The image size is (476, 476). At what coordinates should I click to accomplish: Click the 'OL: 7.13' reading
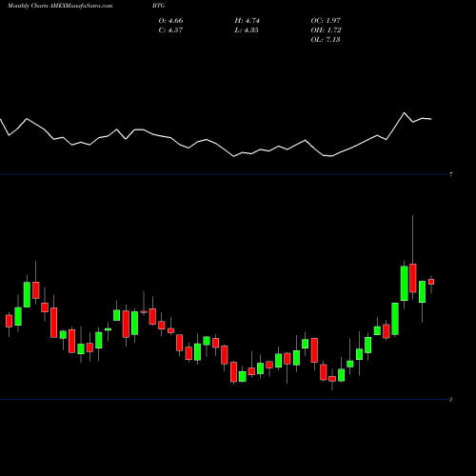(326, 40)
